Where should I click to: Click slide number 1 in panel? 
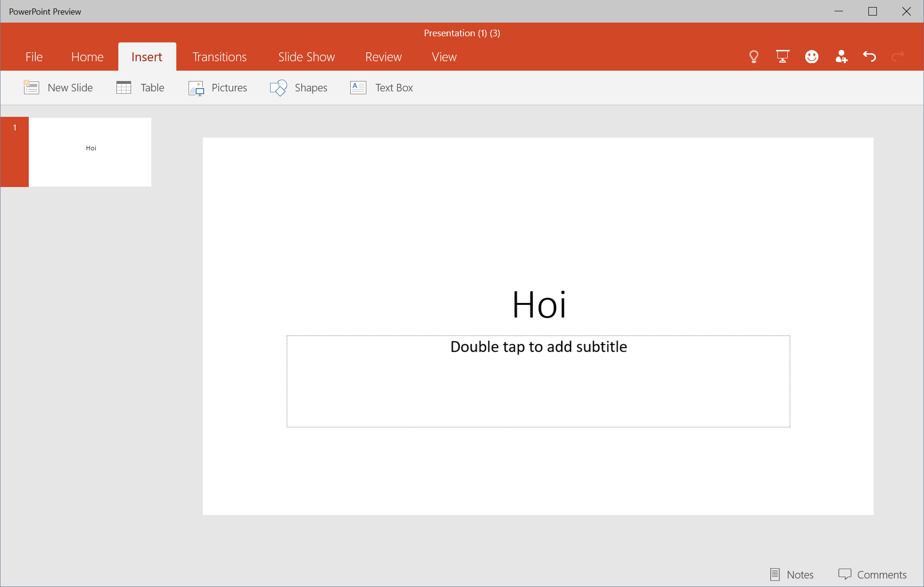point(15,128)
